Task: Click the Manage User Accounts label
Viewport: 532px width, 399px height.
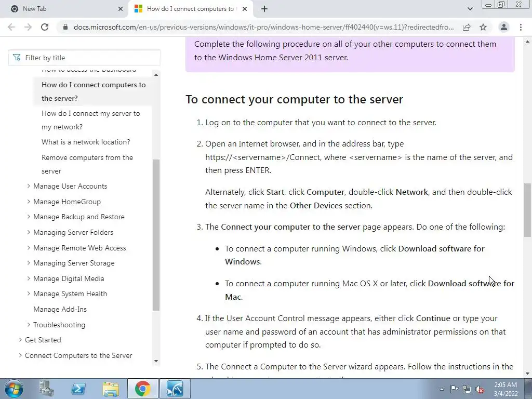Action: [x=70, y=186]
